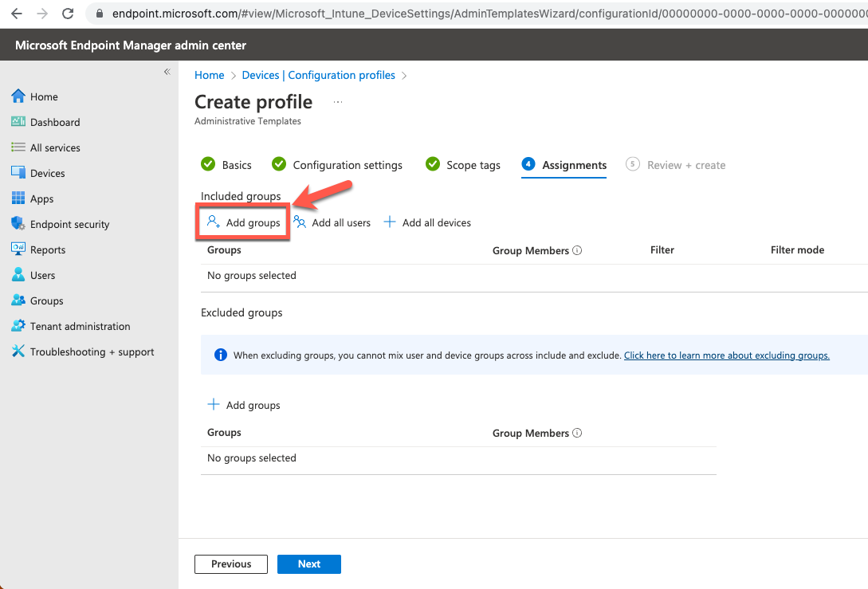868x589 pixels.
Task: Click the Endpoint security shield icon
Action: [18, 224]
